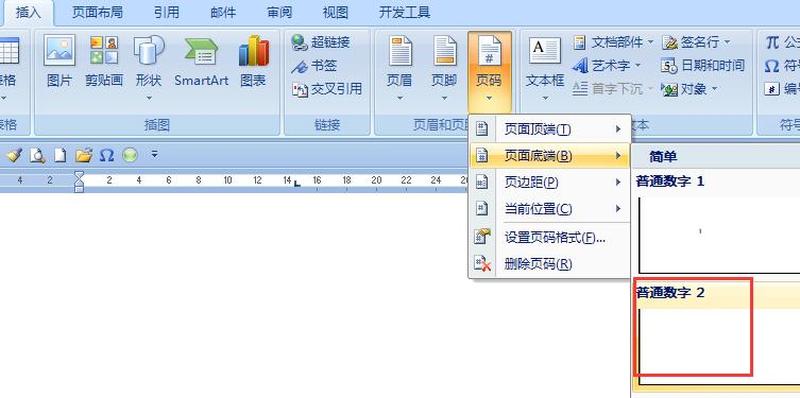Open the 对象 object dropdown
This screenshot has width=800, height=398.
pyautogui.click(x=689, y=89)
